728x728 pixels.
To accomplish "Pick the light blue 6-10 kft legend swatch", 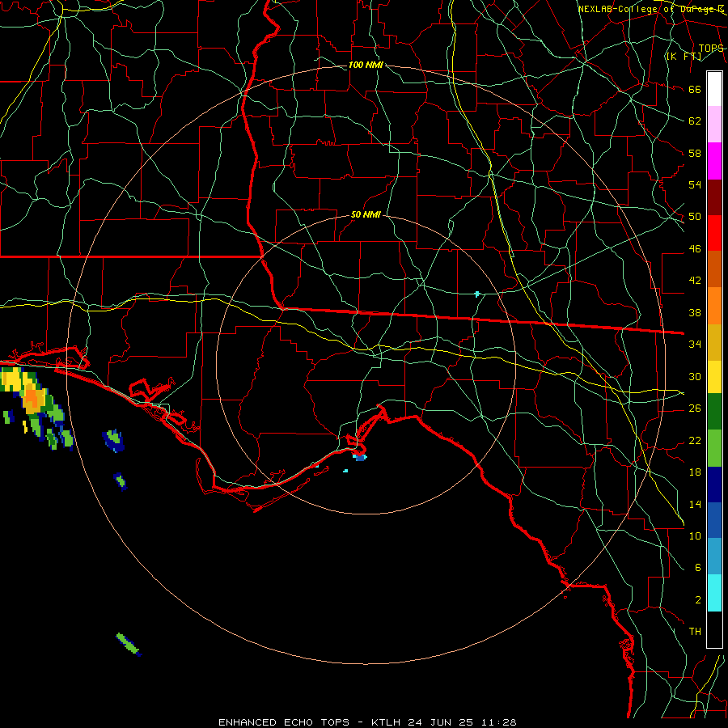I will pos(714,557).
